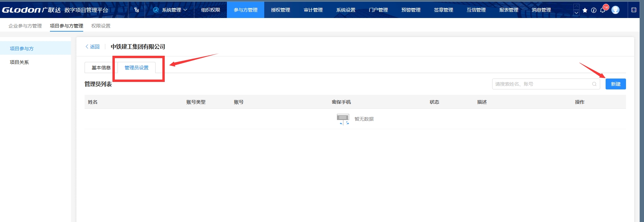Click the 中铁建工集团有限公司 title
This screenshot has height=222, width=644.
138,47
